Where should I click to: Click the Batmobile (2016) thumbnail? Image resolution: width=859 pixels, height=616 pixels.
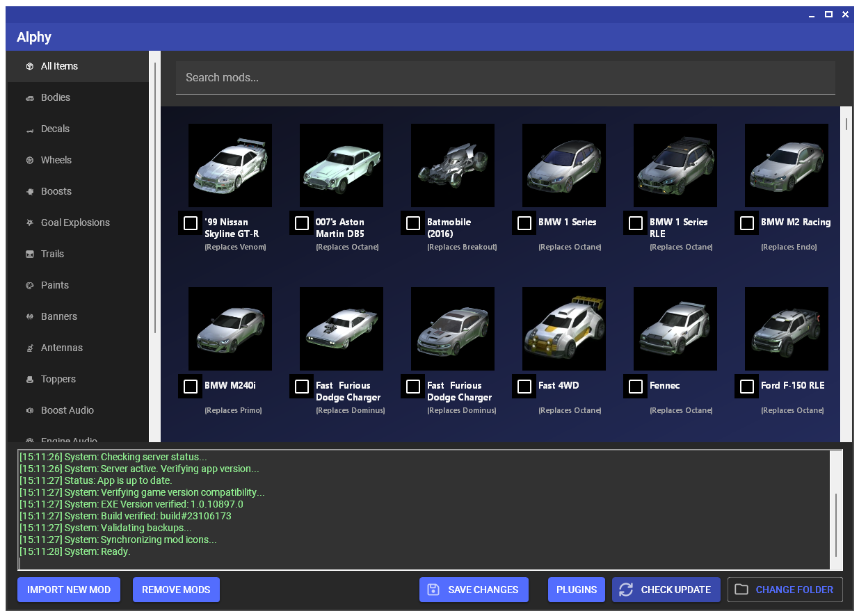(453, 165)
